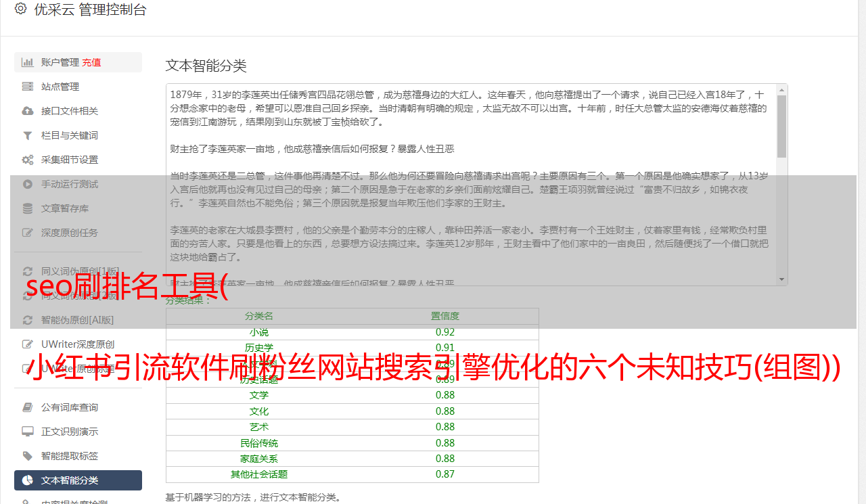Image resolution: width=866 pixels, height=504 pixels.
Task: Select the 家庭关系 category cell
Action: (259, 459)
